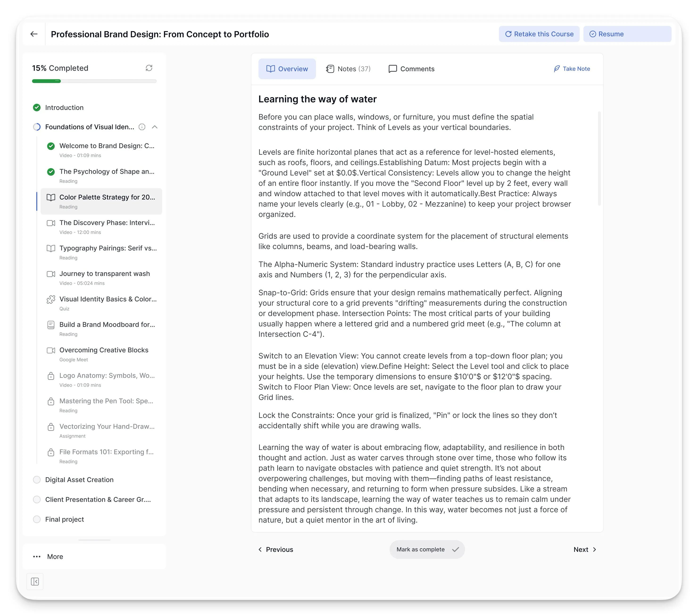Screen dimensions: 698x616
Task: Click 'Video - 12:00 mins' duration text
Action: click(80, 232)
